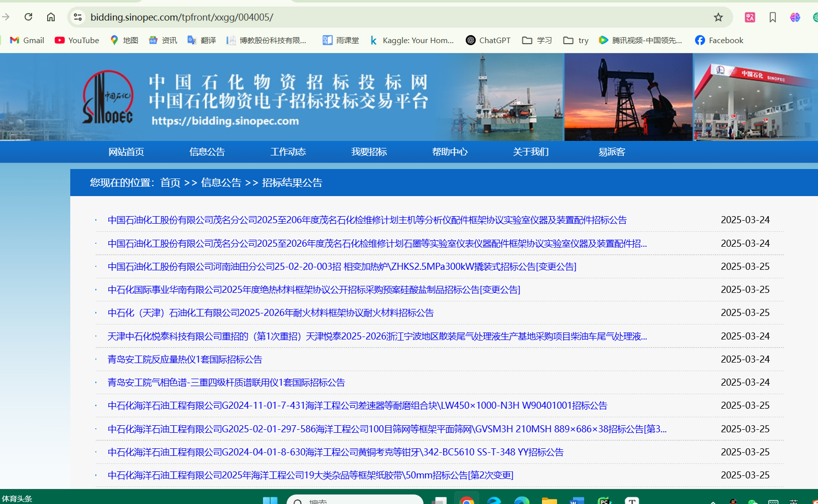Open the ChatGPT bookmark
Screen dimensions: 818x504
pos(488,40)
